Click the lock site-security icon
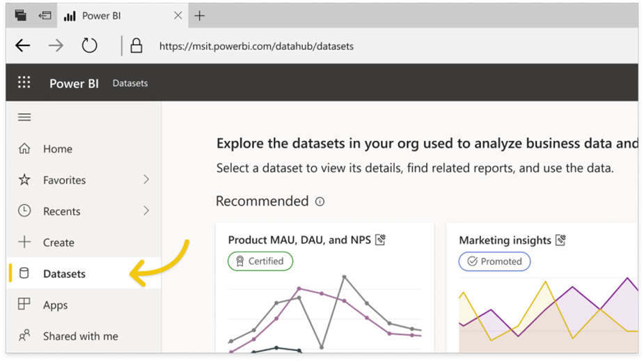Image resolution: width=644 pixels, height=361 pixels. (136, 45)
